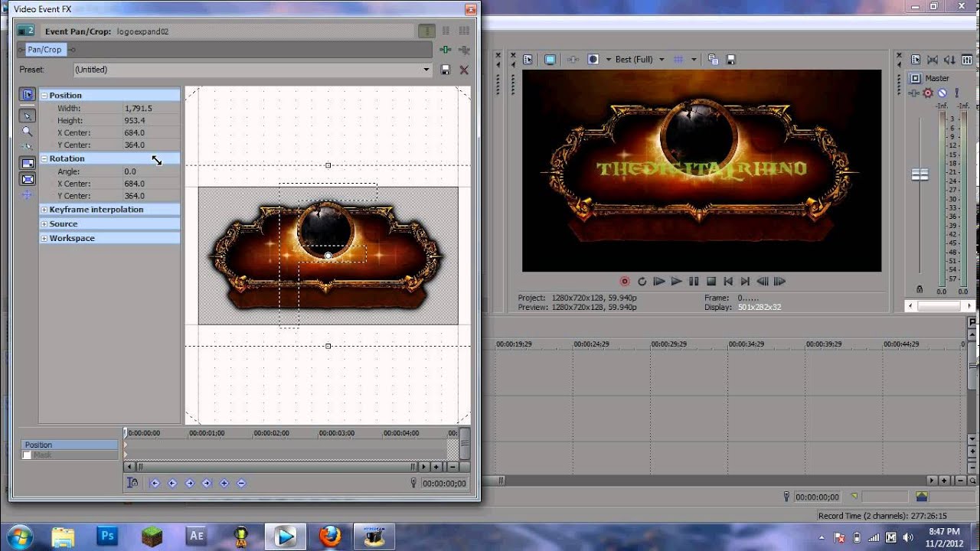Click Create Keyframe plus diamond
Image resolution: width=980 pixels, height=551 pixels.
224,483
